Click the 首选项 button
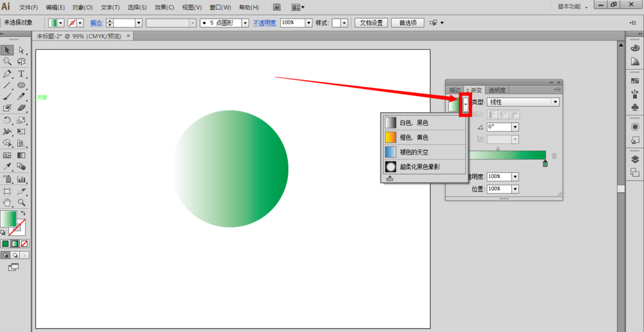644x332 pixels. (408, 23)
